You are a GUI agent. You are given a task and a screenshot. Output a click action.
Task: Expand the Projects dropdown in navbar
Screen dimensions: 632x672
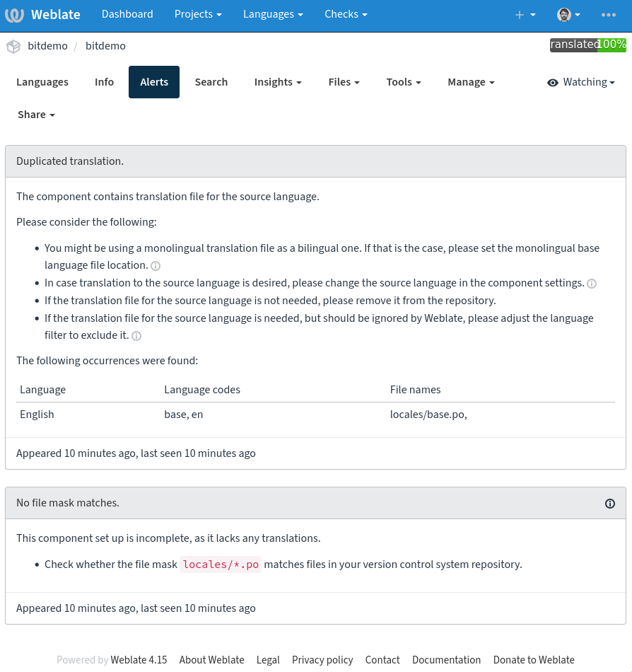(198, 14)
